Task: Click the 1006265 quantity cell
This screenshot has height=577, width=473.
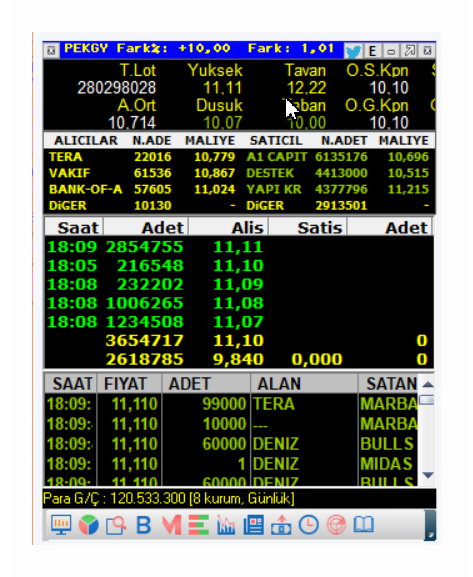Action: [x=145, y=303]
